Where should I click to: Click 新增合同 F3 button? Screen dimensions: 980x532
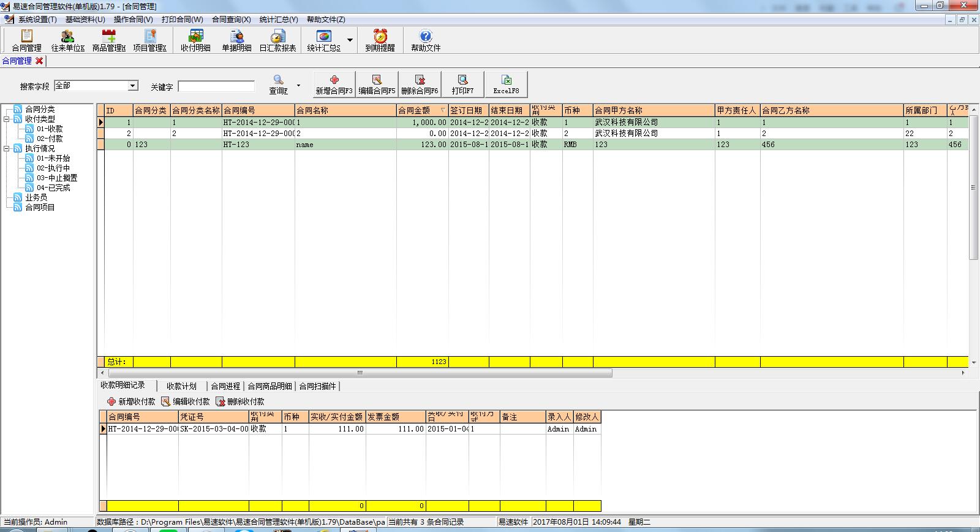tap(334, 84)
